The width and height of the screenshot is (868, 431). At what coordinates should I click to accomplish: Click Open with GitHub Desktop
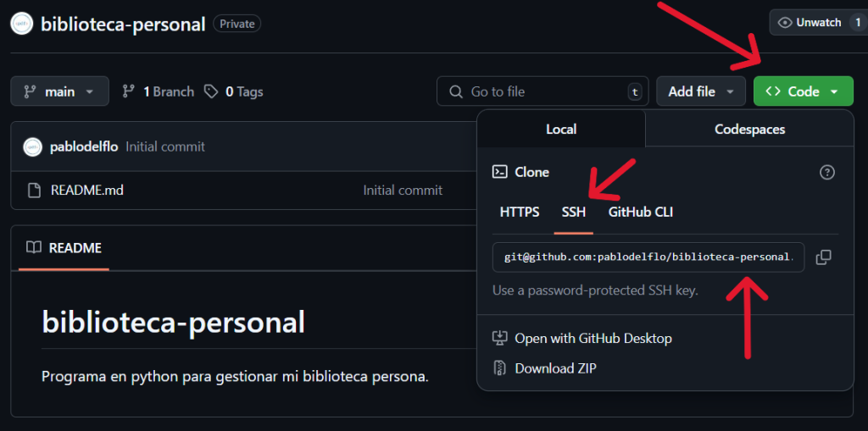pos(593,339)
